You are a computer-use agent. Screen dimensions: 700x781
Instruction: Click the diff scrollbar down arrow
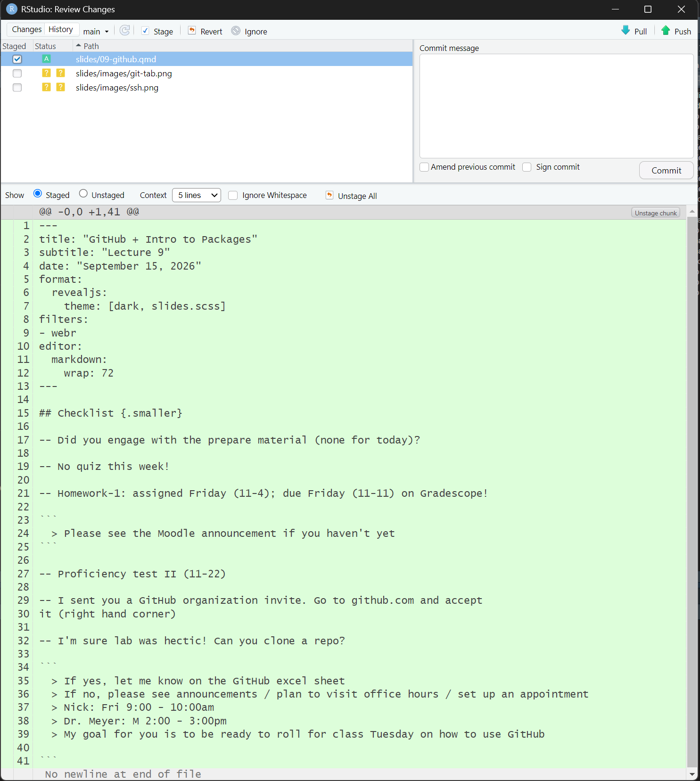point(692,774)
